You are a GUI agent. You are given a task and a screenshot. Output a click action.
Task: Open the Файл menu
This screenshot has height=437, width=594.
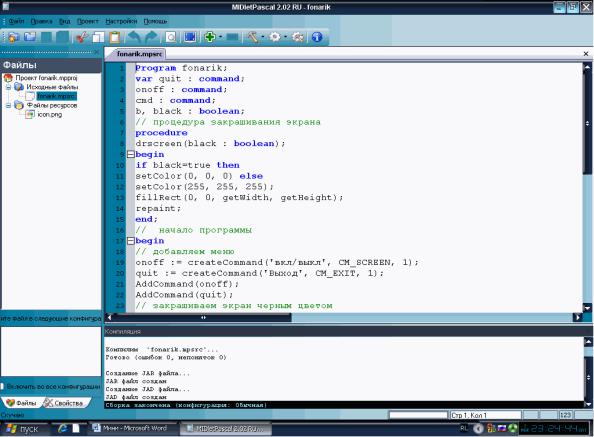point(16,21)
